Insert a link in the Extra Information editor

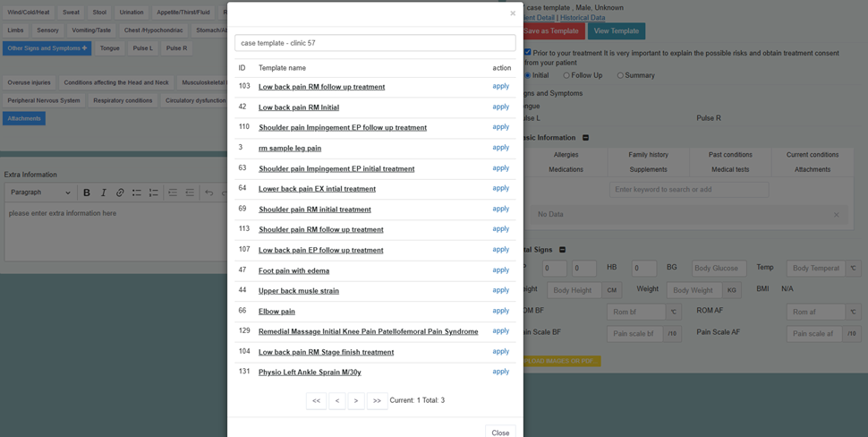[x=120, y=193]
